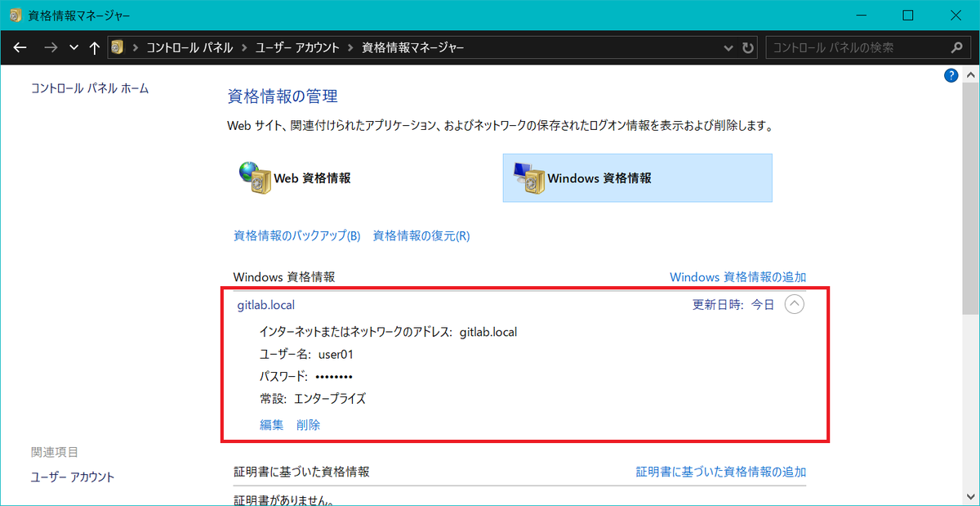Click the window title bar app icon
This screenshot has width=980, height=506.
[14, 15]
